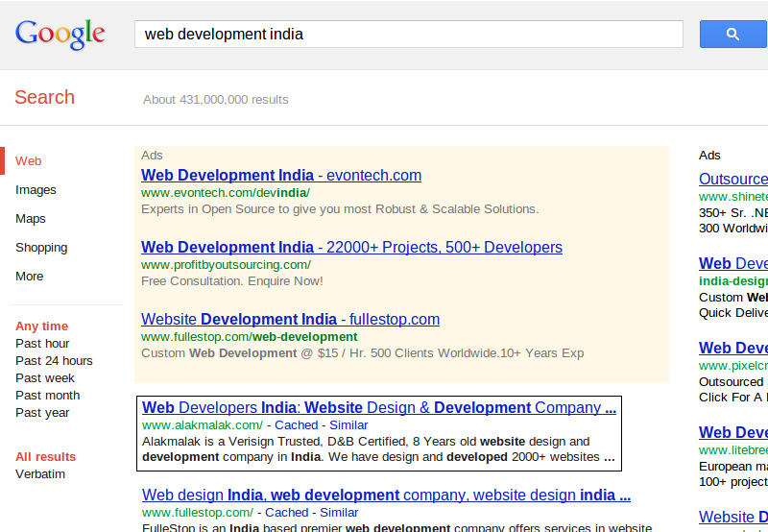Switch to Verbatim results
Image resolution: width=768 pixels, height=532 pixels.
[40, 474]
